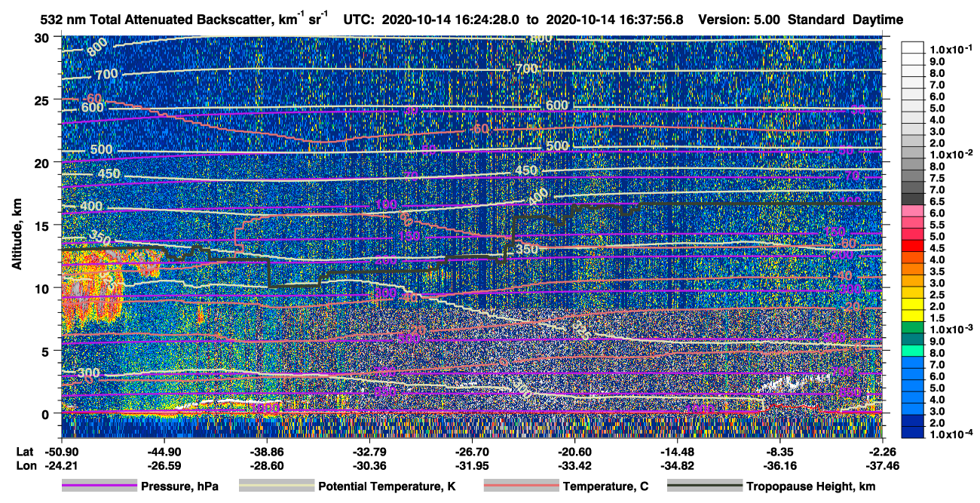Click the magenta Pressure legend line sample
Viewport: 980px width, 503px height.
pos(99,486)
